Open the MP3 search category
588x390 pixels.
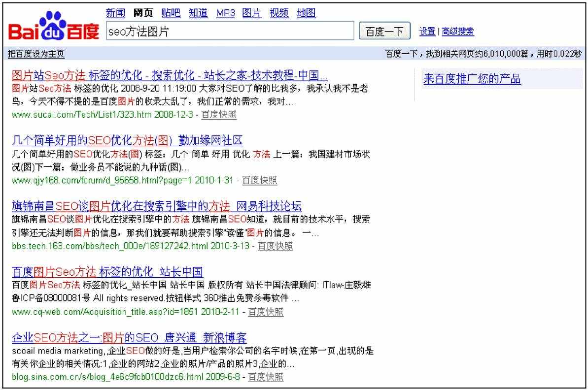pos(225,13)
